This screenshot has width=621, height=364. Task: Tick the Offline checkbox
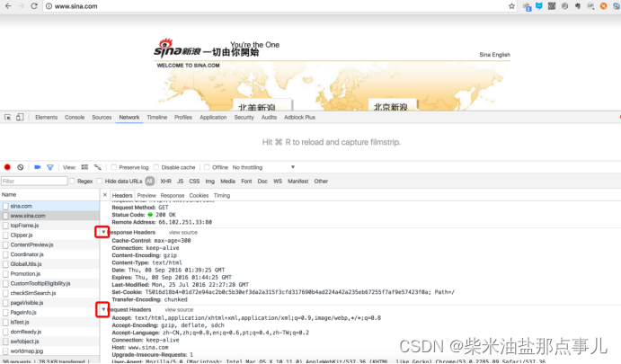[207, 167]
